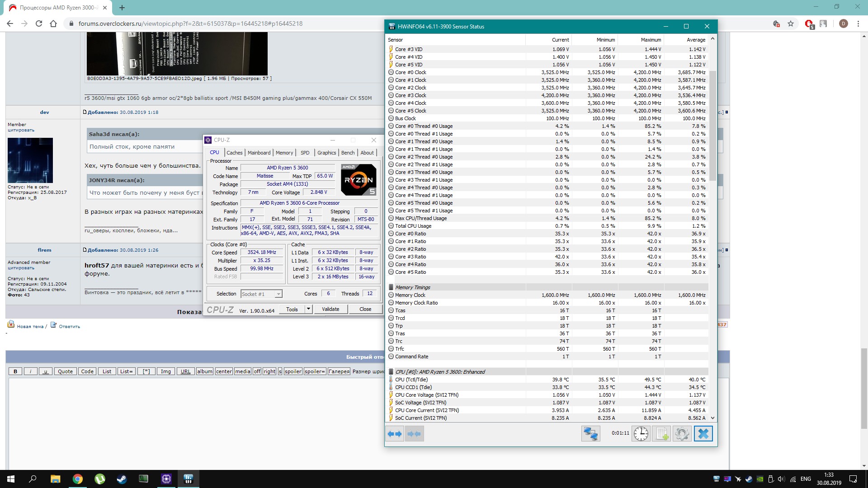The height and width of the screenshot is (488, 868).
Task: Click the Bold B formatting button
Action: tap(15, 371)
